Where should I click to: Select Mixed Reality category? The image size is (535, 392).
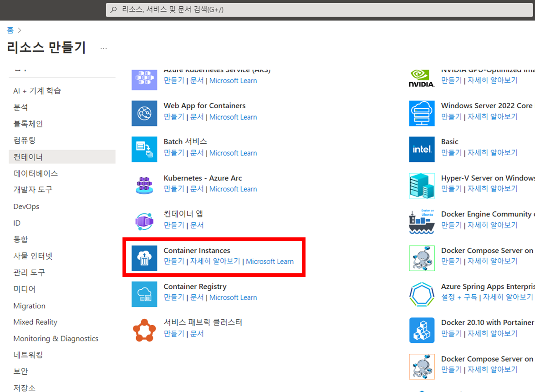pyautogui.click(x=62, y=322)
